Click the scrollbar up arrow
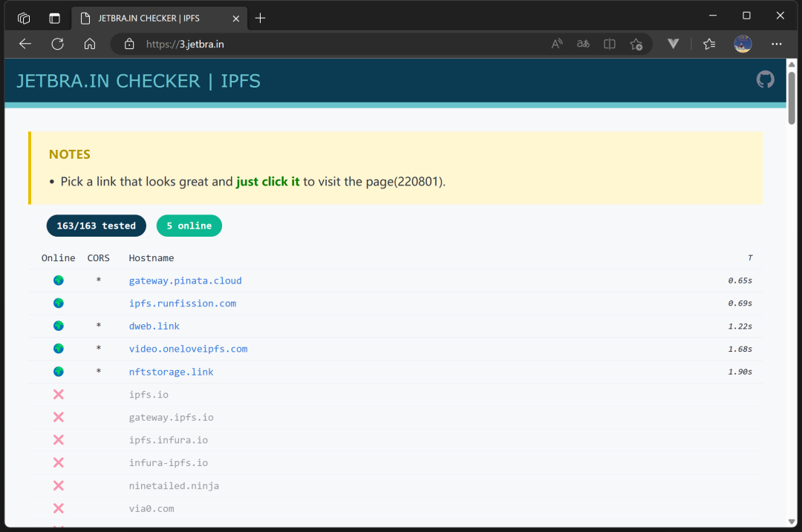The image size is (802, 532). [x=792, y=65]
